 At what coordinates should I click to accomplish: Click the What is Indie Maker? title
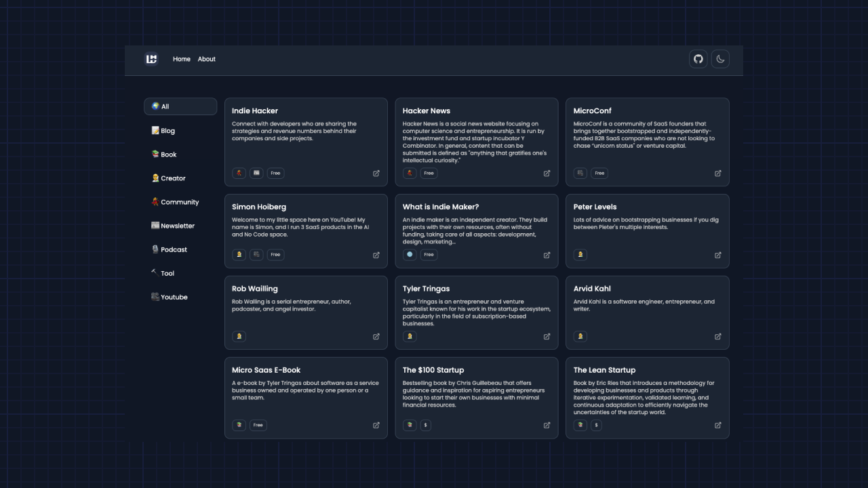click(441, 207)
